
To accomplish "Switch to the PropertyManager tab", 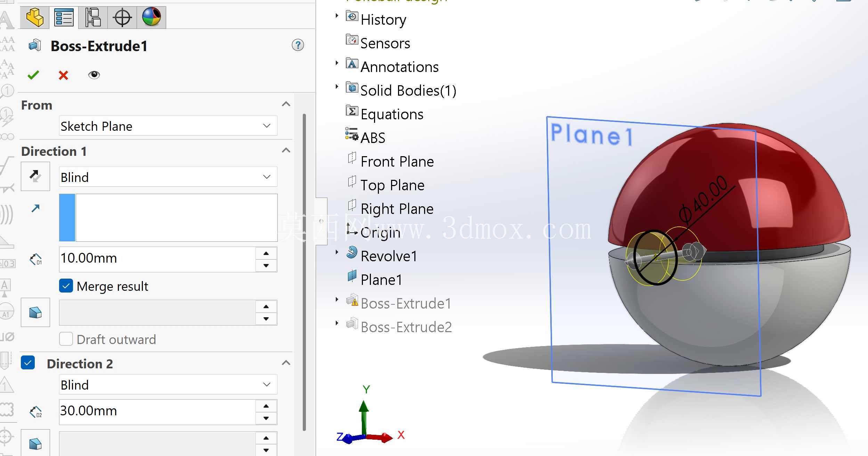I will [64, 17].
